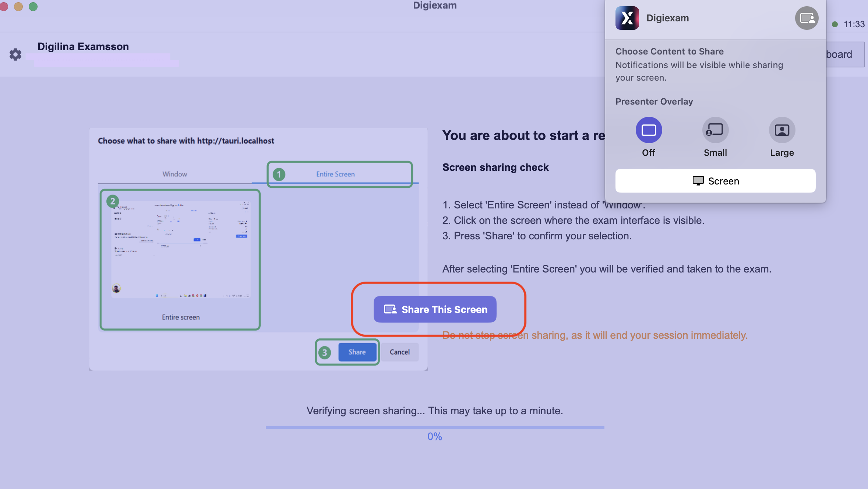Screen dimensions: 868x489
Task: Click the green zoom window button
Action: [x=33, y=6]
